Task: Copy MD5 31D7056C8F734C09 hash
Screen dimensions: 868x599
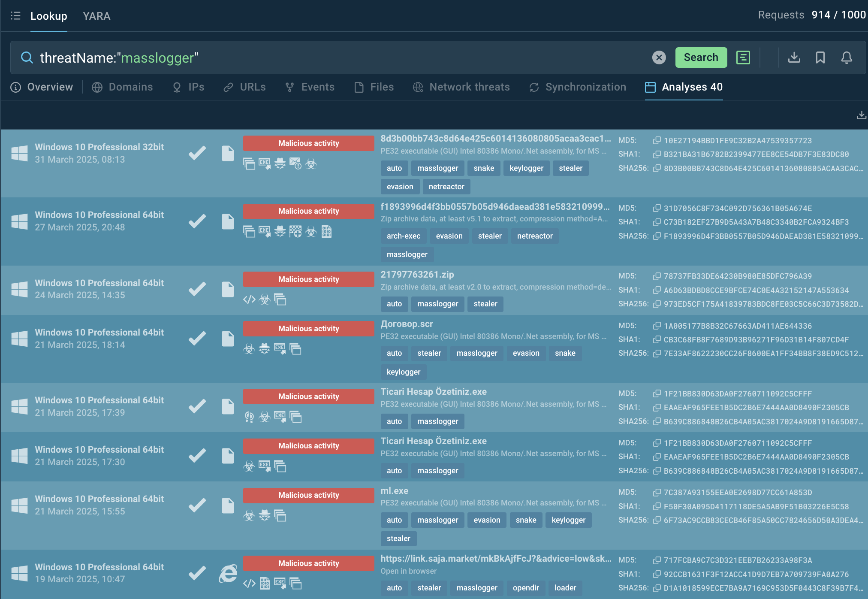Action: click(x=657, y=208)
